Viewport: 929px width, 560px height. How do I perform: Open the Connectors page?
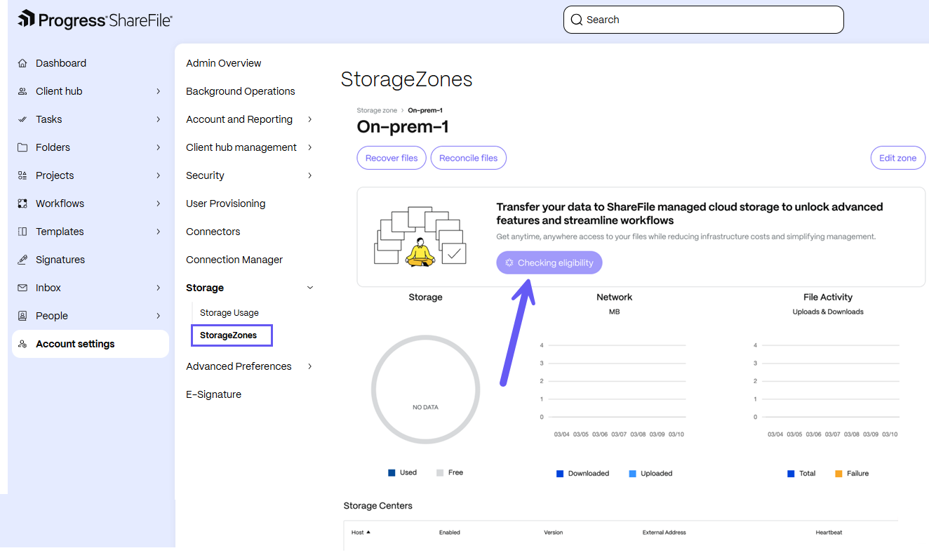tap(213, 232)
